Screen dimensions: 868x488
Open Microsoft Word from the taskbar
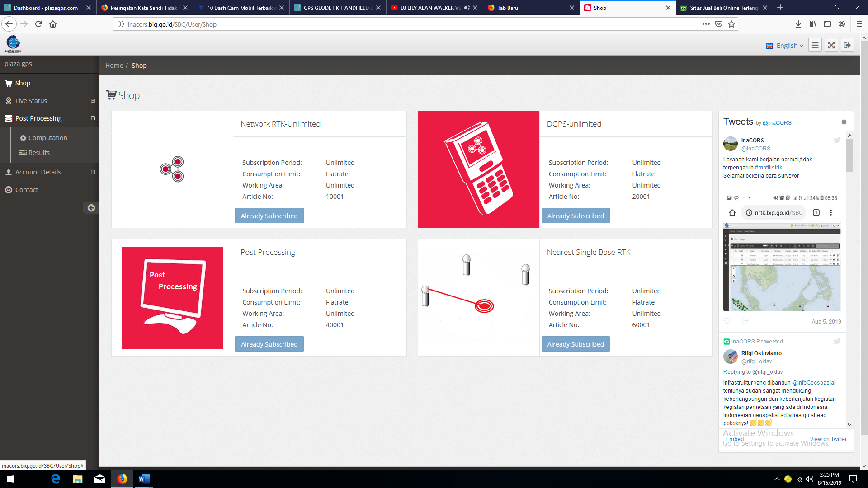144,479
